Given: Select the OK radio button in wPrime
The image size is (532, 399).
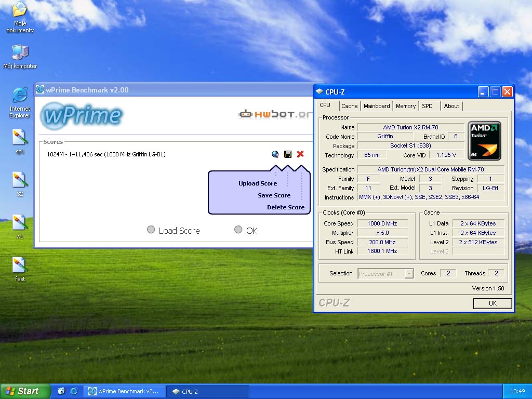Looking at the screenshot, I should 238,230.
